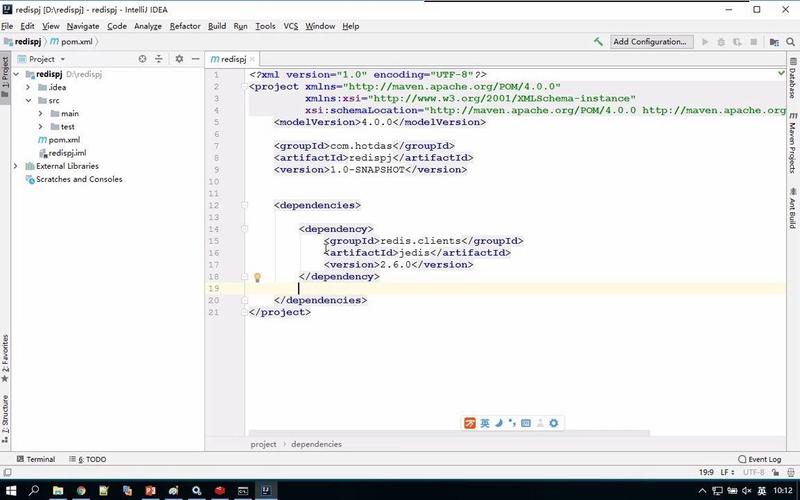The width and height of the screenshot is (800, 500).
Task: Click the Build Project hammer icon
Action: 598,42
